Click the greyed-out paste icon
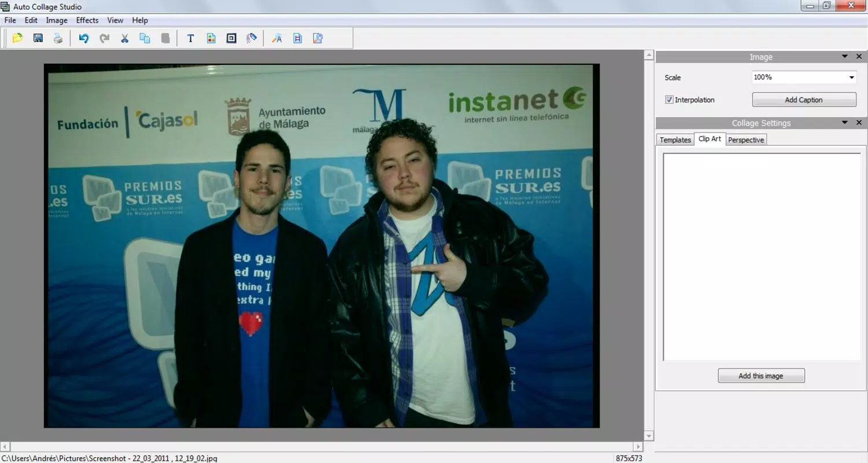Image resolution: width=868 pixels, height=463 pixels. coord(165,38)
